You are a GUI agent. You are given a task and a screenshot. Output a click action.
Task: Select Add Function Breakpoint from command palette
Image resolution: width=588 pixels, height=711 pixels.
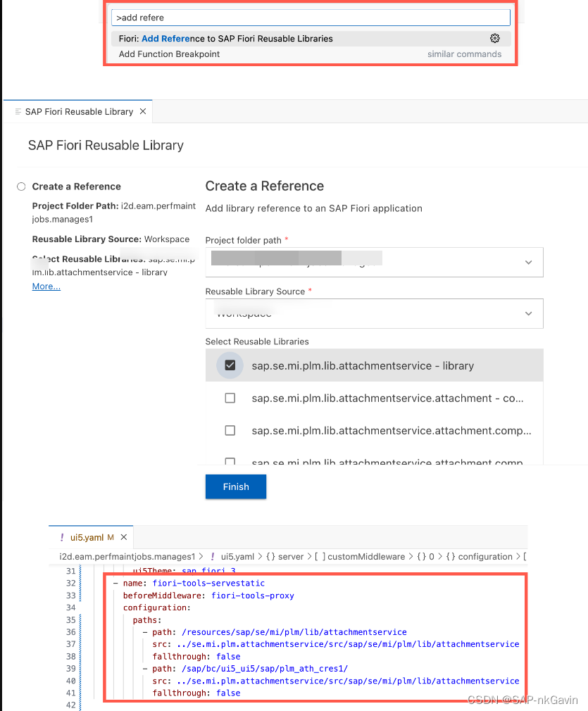(169, 54)
